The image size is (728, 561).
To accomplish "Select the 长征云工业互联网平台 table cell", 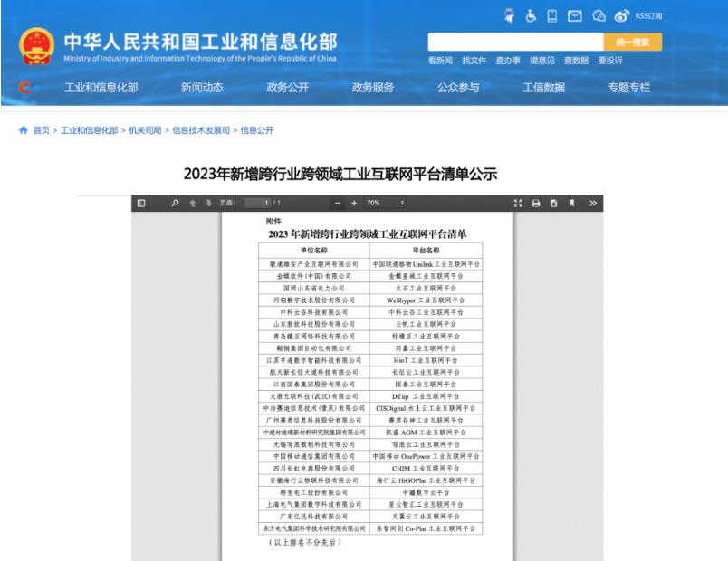I will [x=426, y=372].
